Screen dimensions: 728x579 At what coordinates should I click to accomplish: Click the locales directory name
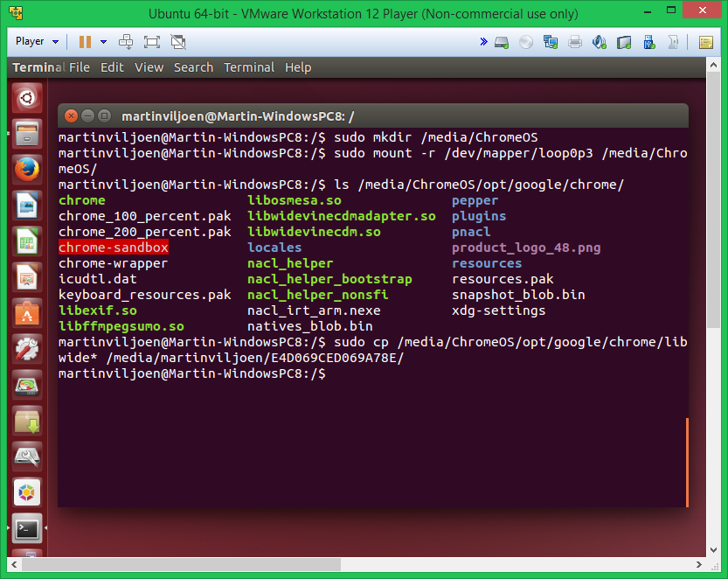[x=274, y=248]
